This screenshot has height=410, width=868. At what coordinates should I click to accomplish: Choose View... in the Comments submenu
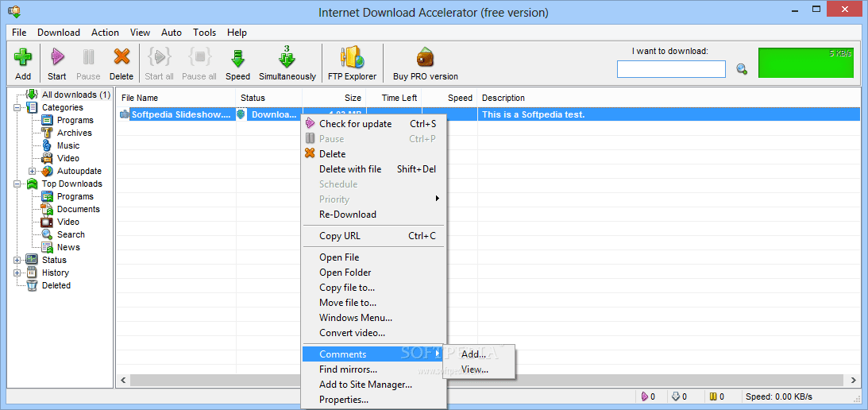click(480, 369)
